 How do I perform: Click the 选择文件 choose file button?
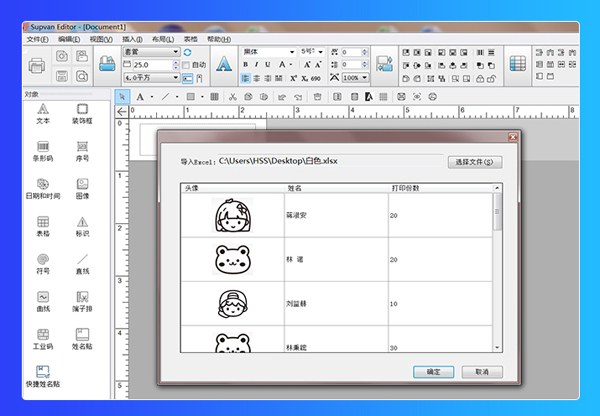pos(473,161)
